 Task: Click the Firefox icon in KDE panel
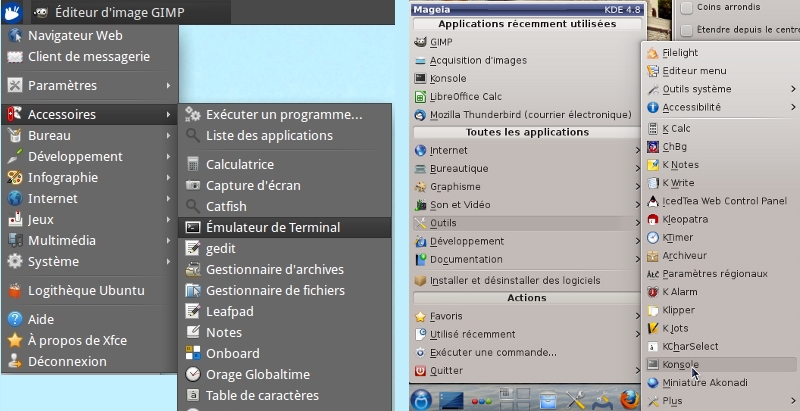(630, 399)
